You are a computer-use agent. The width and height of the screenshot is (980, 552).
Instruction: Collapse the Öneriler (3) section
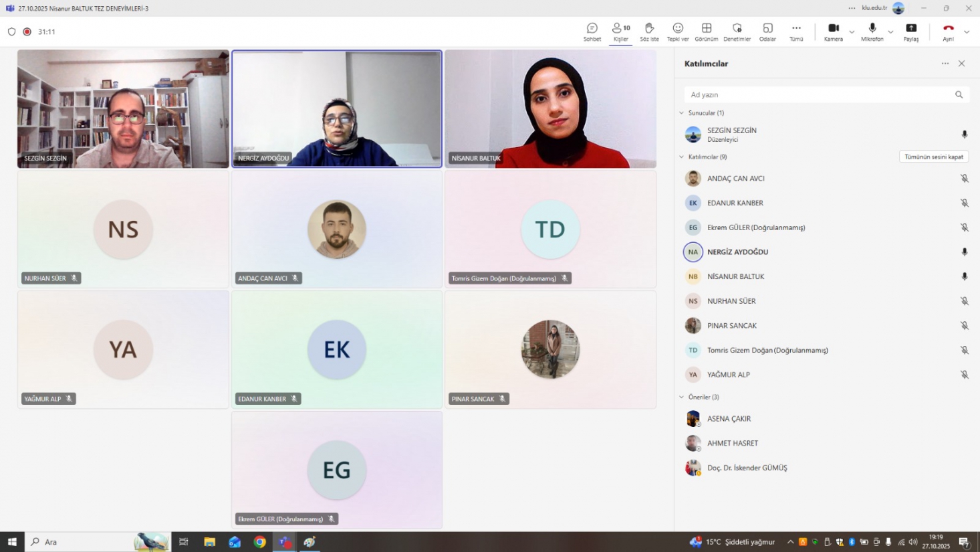(x=682, y=397)
